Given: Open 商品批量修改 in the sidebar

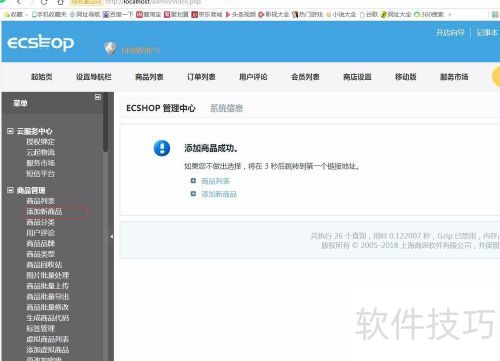Looking at the screenshot, I should pos(48,307).
